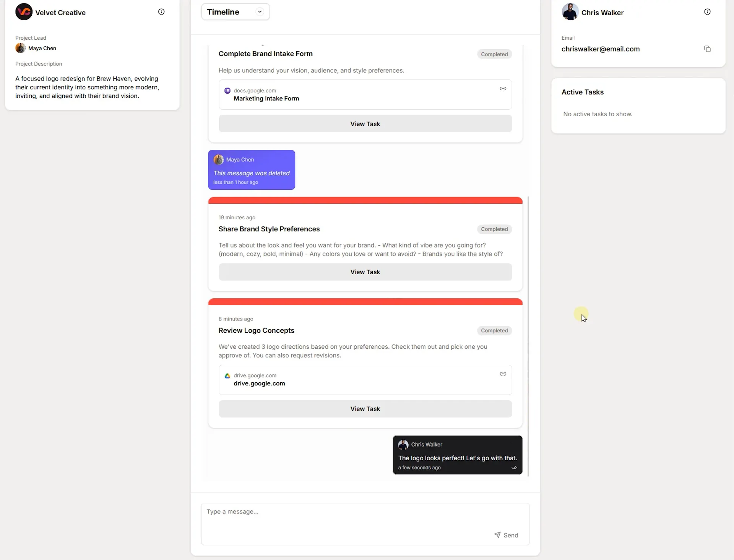Click Completed badge on Brand Intake Form
Viewport: 734px width, 560px height.
tap(494, 54)
